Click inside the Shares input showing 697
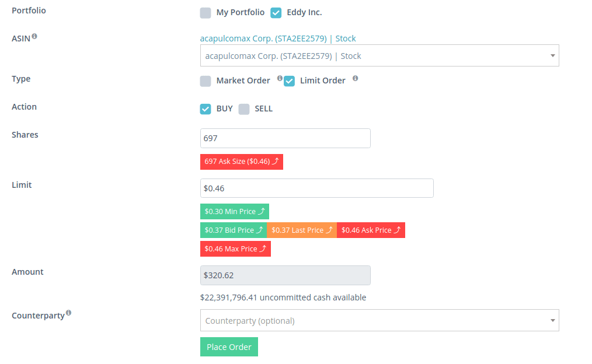 (x=285, y=138)
